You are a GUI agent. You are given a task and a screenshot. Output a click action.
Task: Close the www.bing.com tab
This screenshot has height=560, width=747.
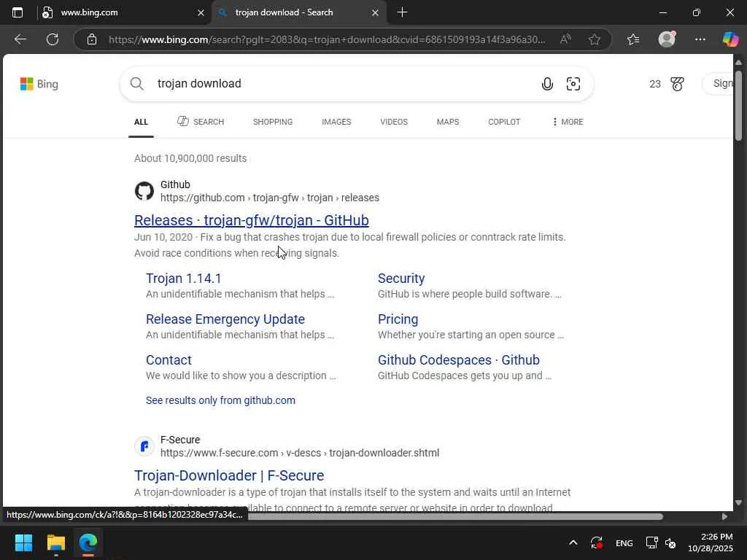point(201,13)
